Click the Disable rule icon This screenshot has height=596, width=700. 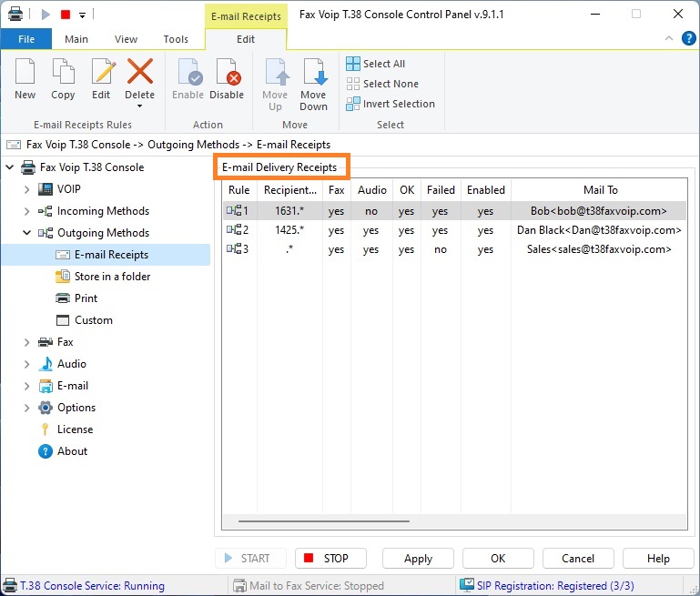coord(228,71)
